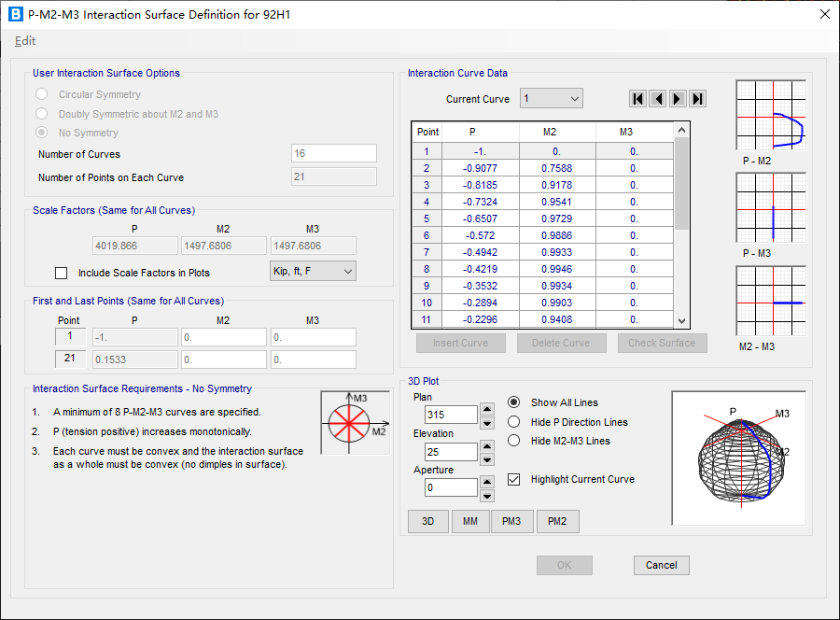Increase the Elevation spinner
This screenshot has width=840, height=620.
click(x=487, y=445)
